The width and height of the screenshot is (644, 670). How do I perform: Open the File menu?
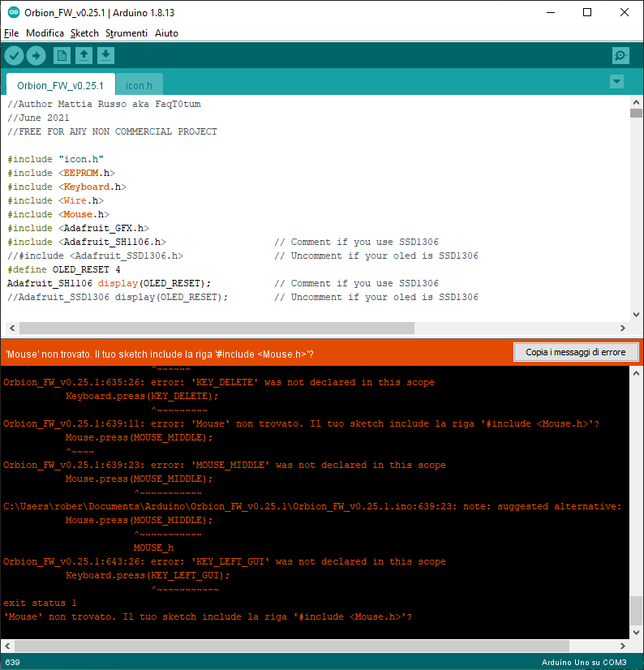[11, 33]
